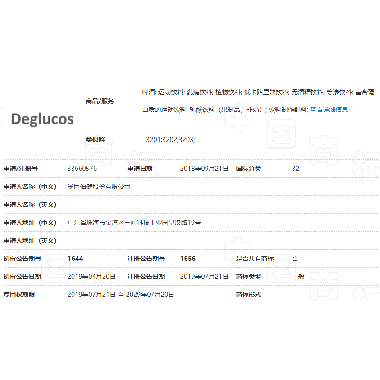
Task: Click the applicant Chinese address value
Action: 134,223
